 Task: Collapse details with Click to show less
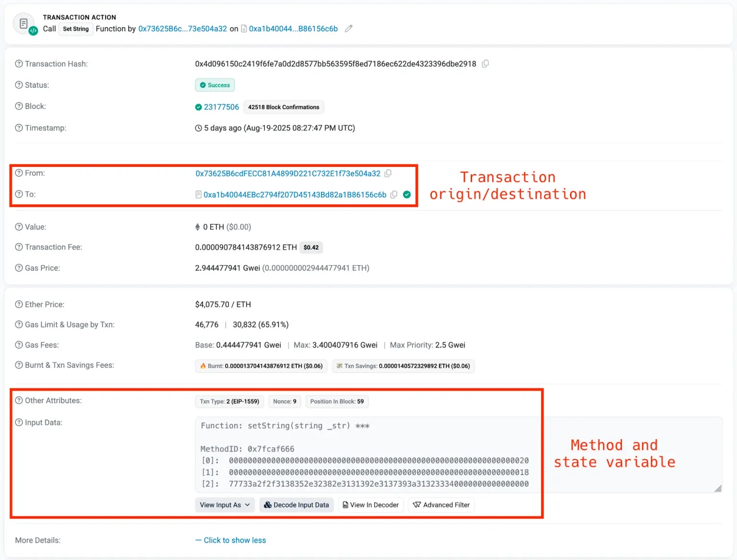point(235,540)
